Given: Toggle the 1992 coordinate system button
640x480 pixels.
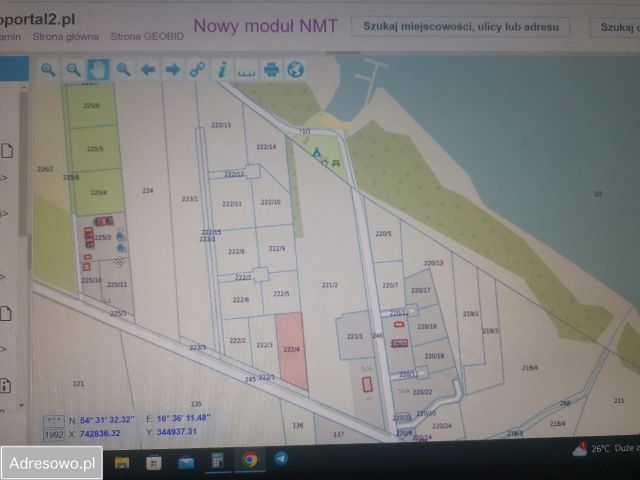Looking at the screenshot, I should click(54, 434).
